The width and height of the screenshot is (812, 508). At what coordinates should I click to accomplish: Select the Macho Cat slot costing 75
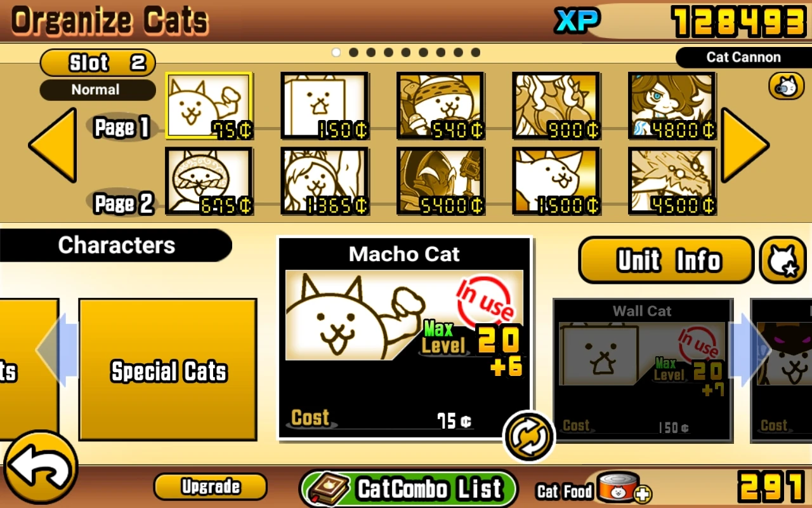tap(209, 106)
